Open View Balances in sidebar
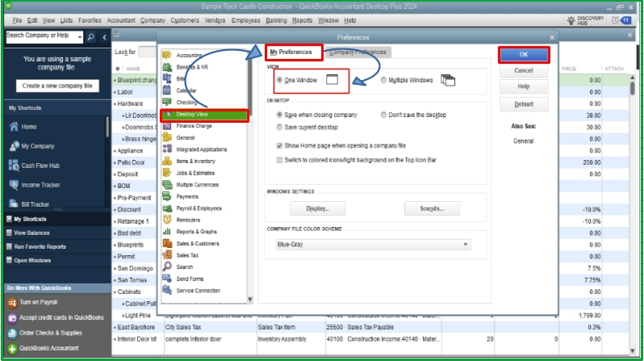644x361 pixels. pos(31,233)
